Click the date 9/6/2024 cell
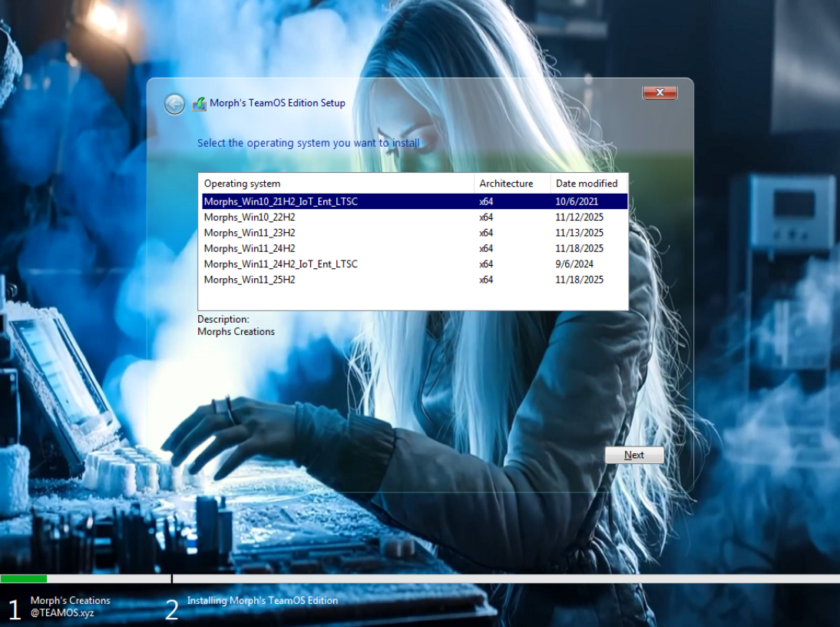Screen dimensions: 840x627 pos(574,264)
